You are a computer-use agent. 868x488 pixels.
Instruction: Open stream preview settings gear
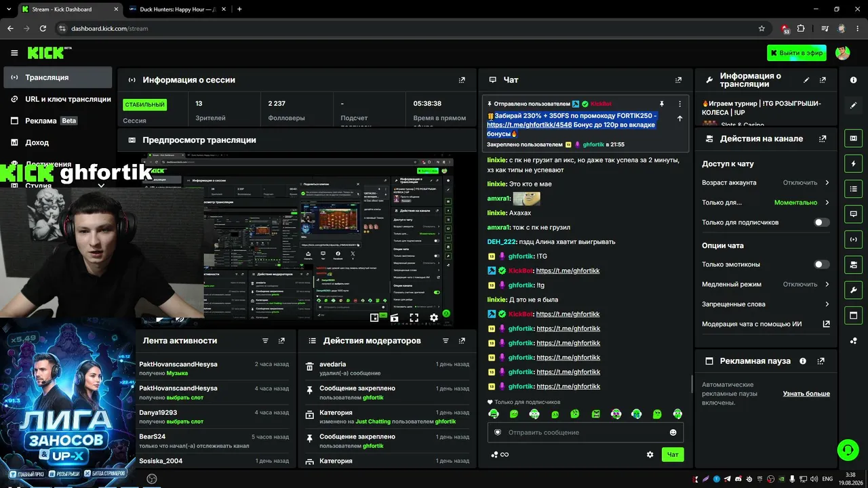point(434,317)
